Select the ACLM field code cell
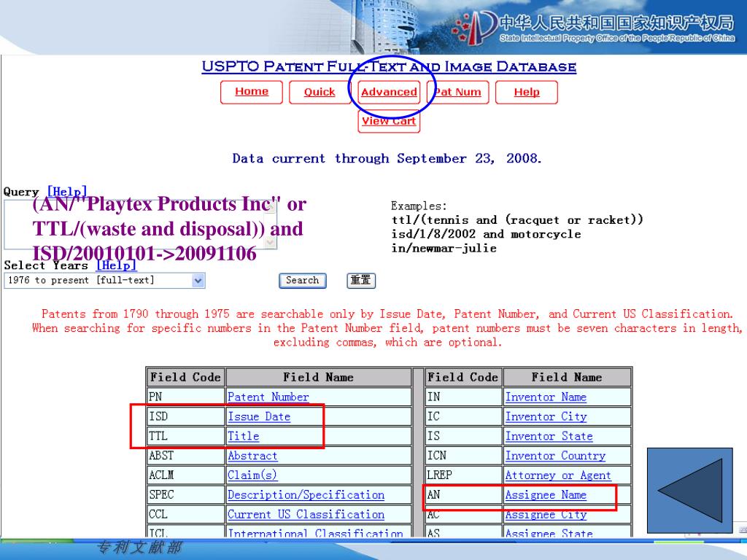 point(185,475)
